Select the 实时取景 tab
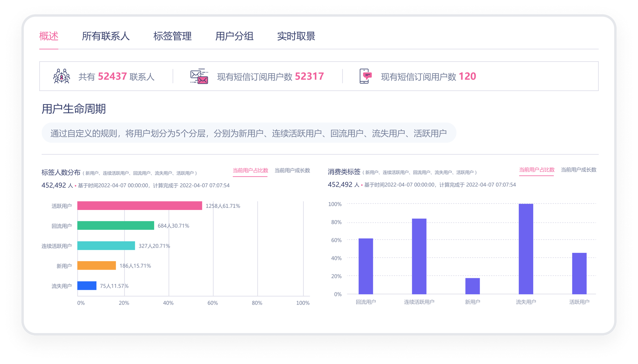 (x=296, y=36)
